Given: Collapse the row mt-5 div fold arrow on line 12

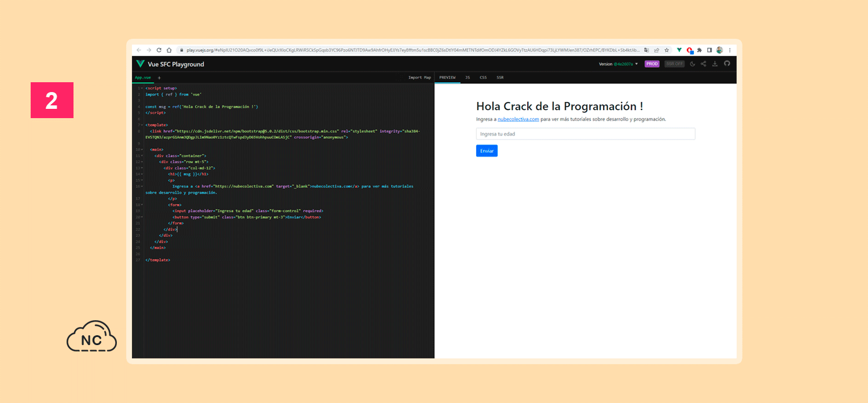Looking at the screenshot, I should pyautogui.click(x=142, y=162).
